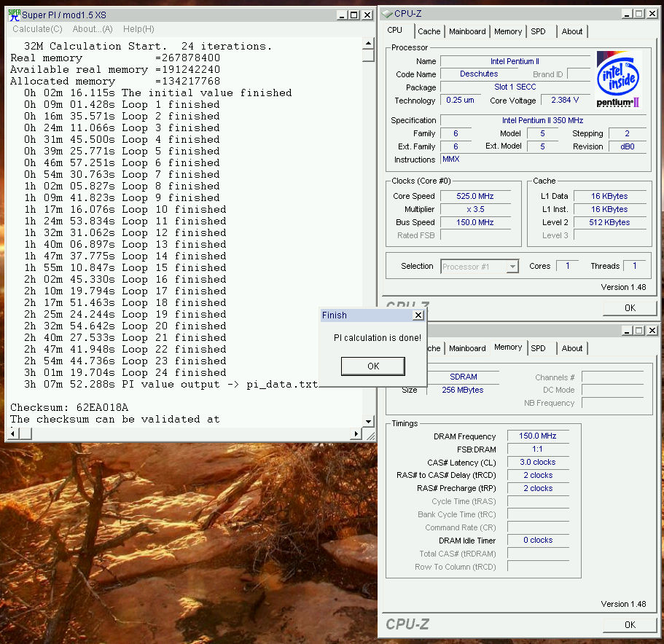
Task: Click the Intel Inside Pentium II logo
Action: tap(619, 79)
